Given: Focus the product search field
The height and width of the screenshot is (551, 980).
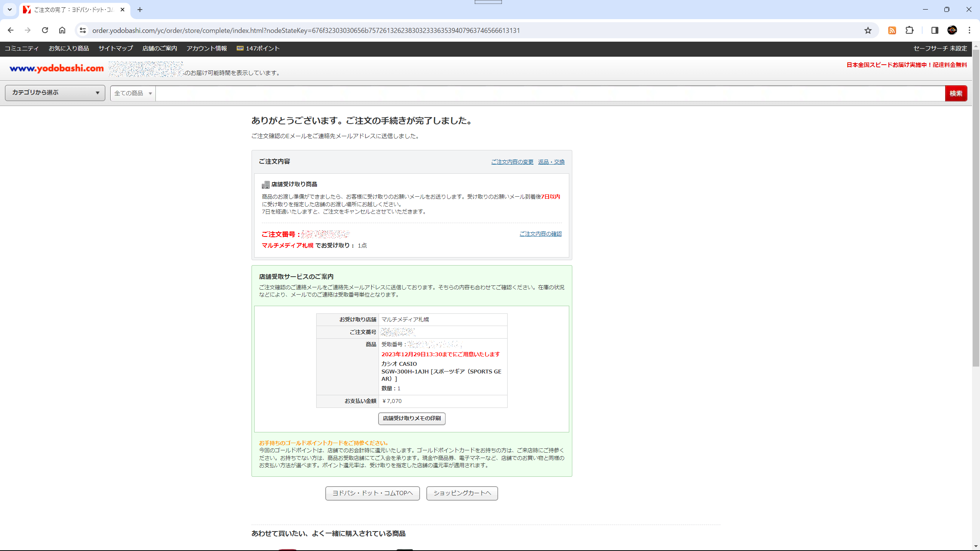Looking at the screenshot, I should [x=550, y=93].
